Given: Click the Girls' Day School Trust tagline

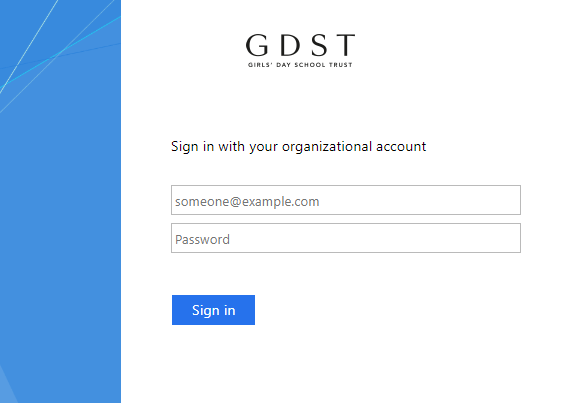Looking at the screenshot, I should [x=300, y=65].
